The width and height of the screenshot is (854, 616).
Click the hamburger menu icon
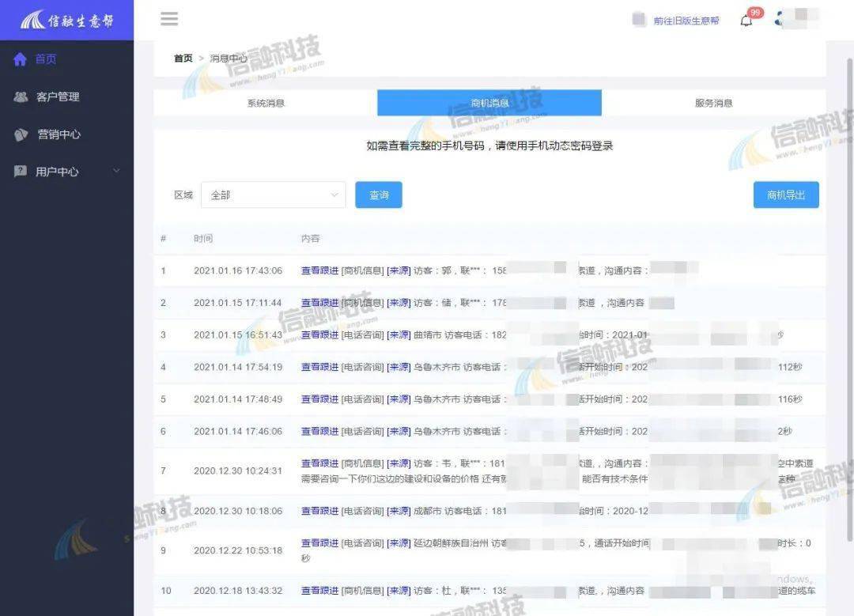[x=169, y=19]
